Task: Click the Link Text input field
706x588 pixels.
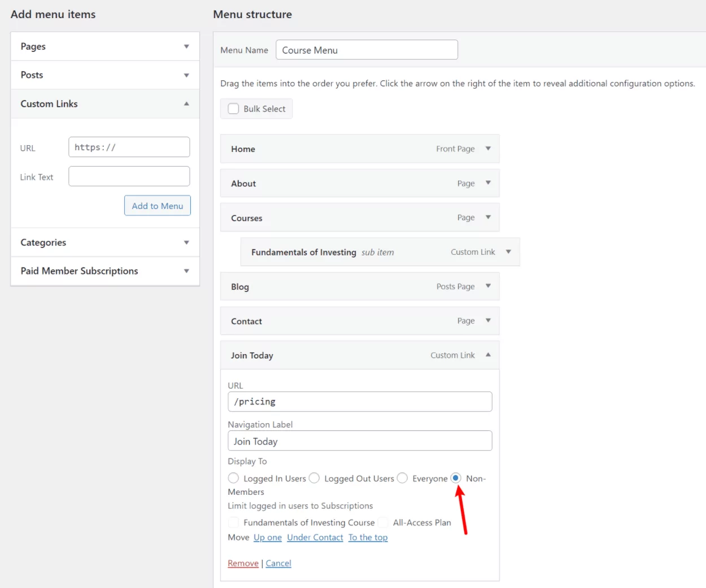Action: pyautogui.click(x=129, y=176)
